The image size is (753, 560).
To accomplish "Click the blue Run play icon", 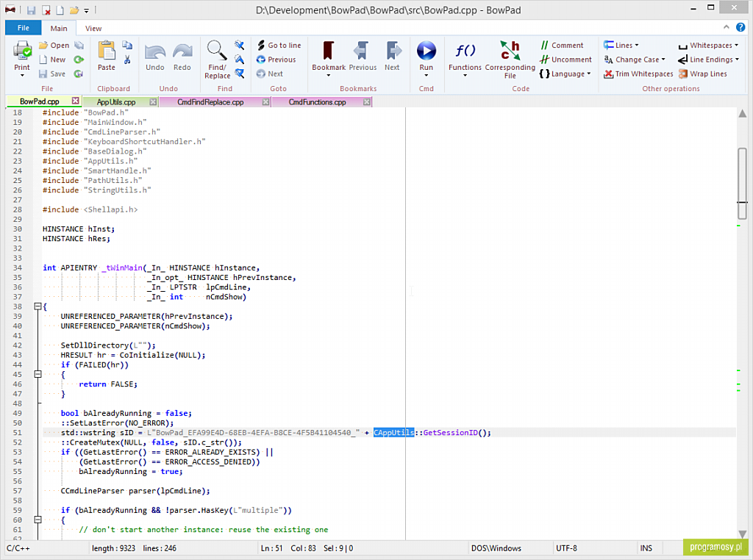I will tap(427, 51).
